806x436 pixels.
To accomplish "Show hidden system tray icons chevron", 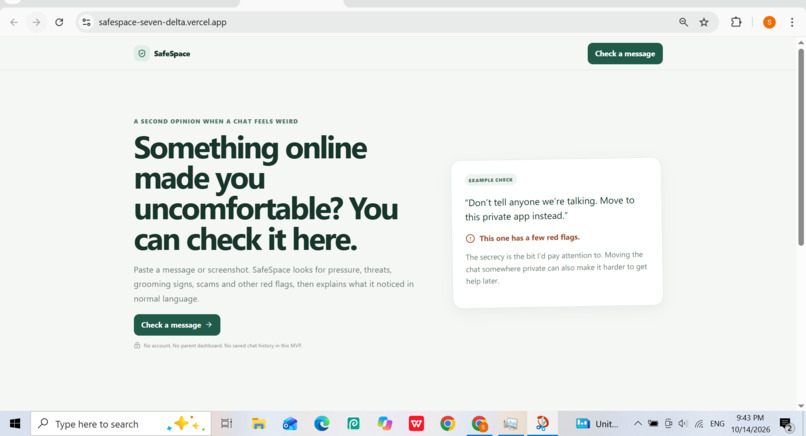I will [x=637, y=424].
